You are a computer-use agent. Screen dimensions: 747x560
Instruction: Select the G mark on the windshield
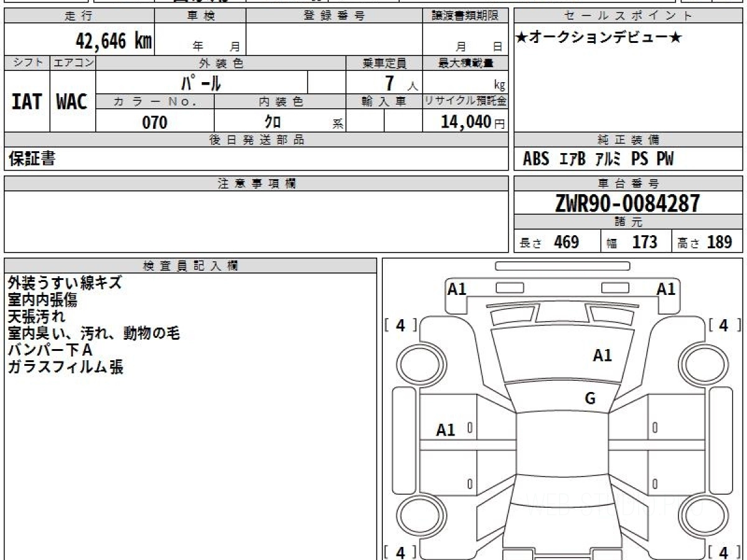[x=590, y=399]
